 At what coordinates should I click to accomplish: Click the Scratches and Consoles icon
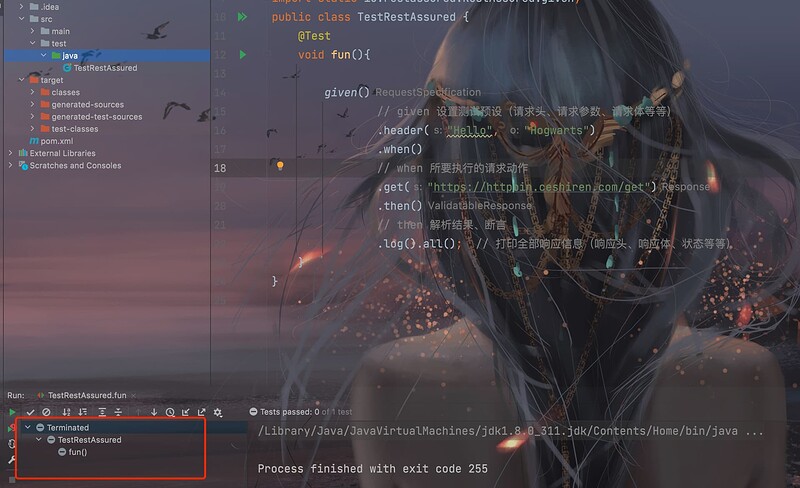pos(23,165)
